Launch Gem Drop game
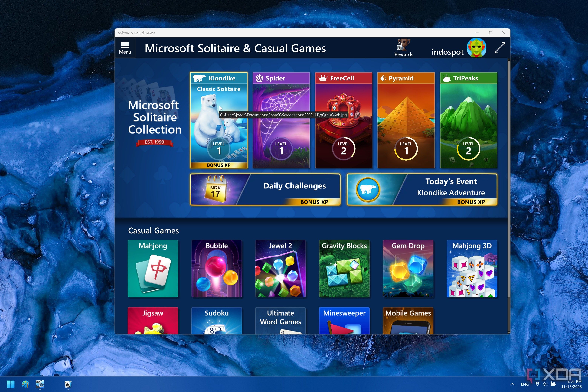This screenshot has height=392, width=588. click(x=408, y=269)
